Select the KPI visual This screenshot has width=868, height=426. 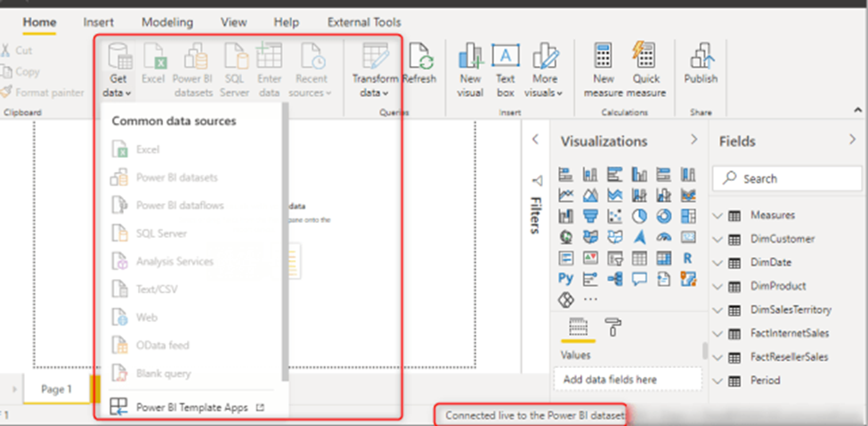coord(590,258)
